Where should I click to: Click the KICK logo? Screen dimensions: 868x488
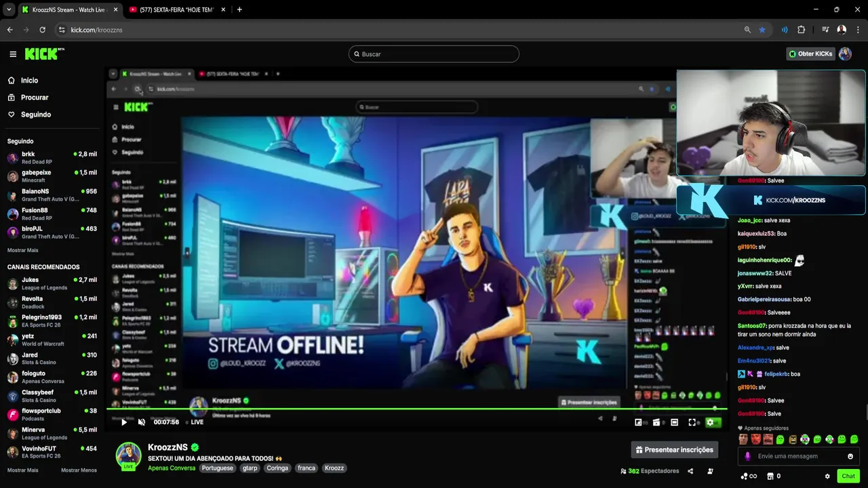point(44,54)
